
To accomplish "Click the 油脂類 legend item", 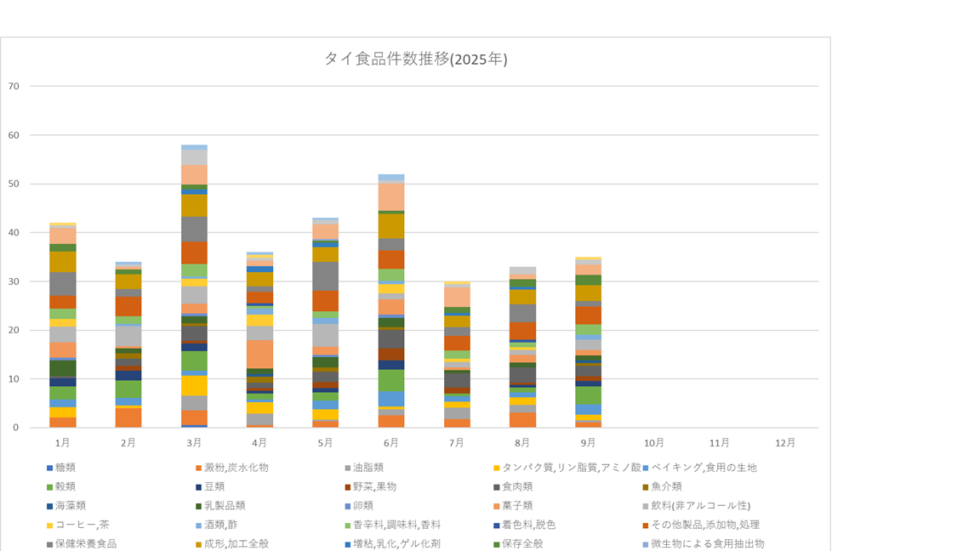I will pos(367,468).
